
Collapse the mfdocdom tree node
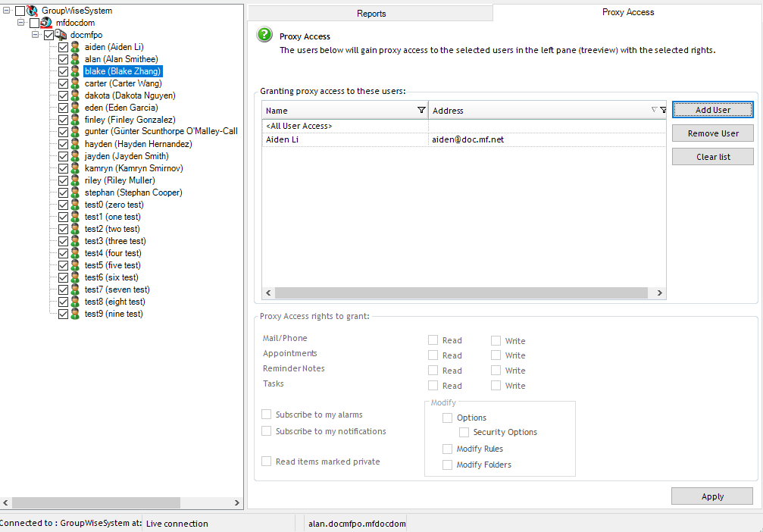[20, 22]
